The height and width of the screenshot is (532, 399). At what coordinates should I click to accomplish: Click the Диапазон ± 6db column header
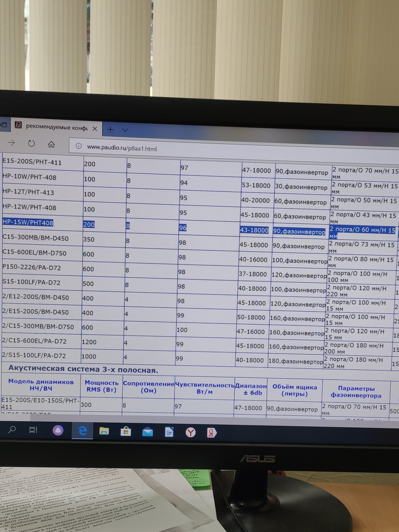pyautogui.click(x=251, y=389)
